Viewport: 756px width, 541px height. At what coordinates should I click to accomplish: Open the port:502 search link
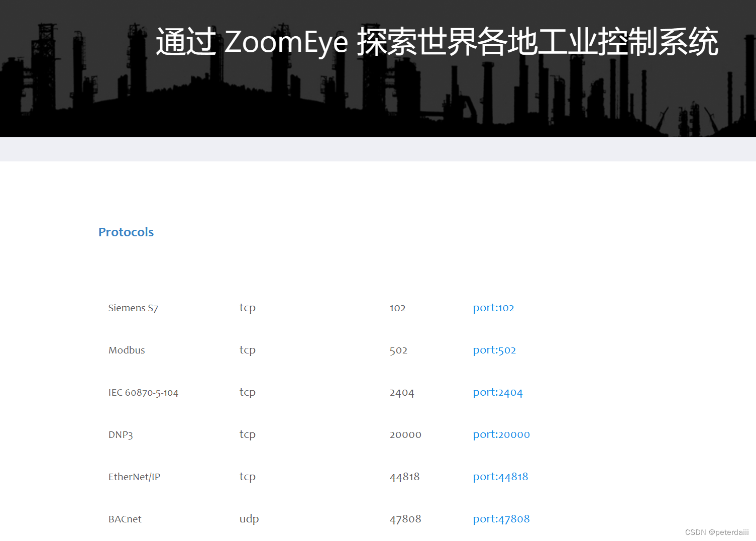tap(494, 350)
